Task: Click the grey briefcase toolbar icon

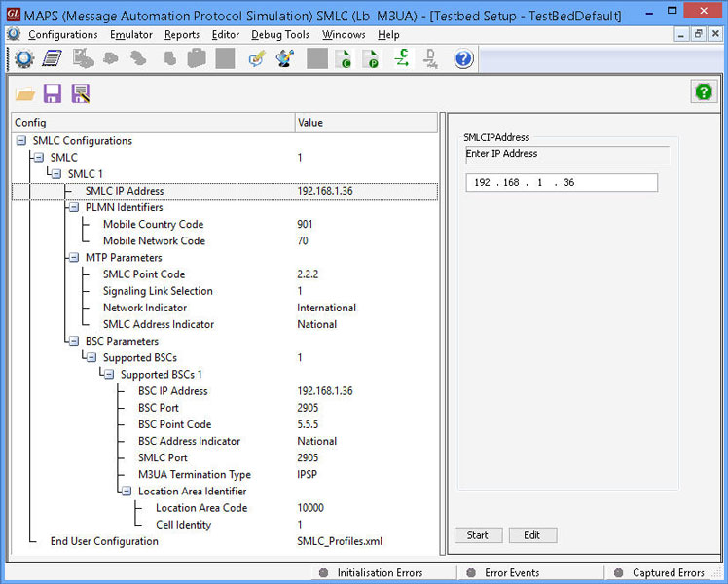Action: coord(197,59)
